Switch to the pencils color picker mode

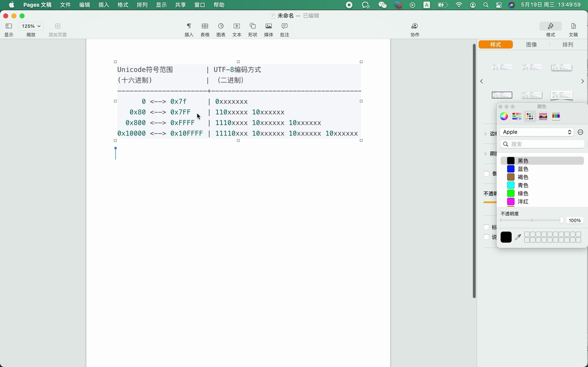(x=556, y=116)
